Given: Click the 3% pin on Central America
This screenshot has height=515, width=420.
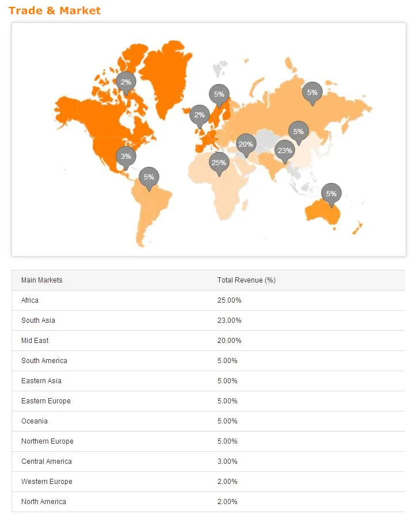Looking at the screenshot, I should point(125,156).
